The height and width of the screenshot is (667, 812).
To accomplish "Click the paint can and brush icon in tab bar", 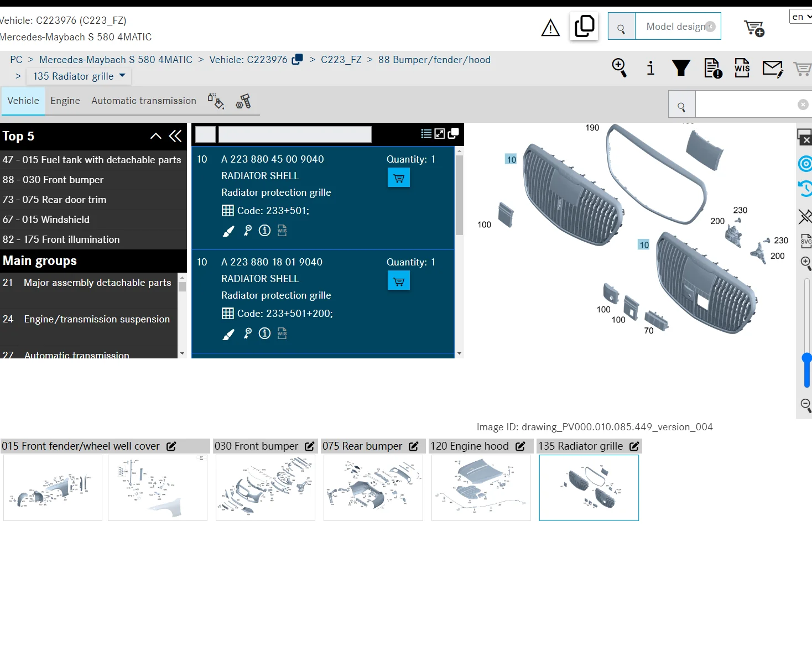I will [x=216, y=101].
